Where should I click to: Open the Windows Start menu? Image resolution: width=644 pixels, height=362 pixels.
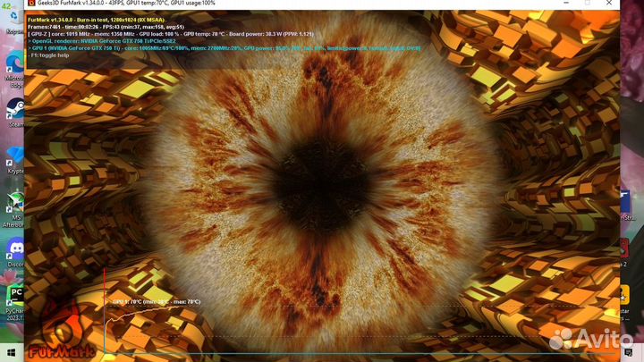[9, 353]
